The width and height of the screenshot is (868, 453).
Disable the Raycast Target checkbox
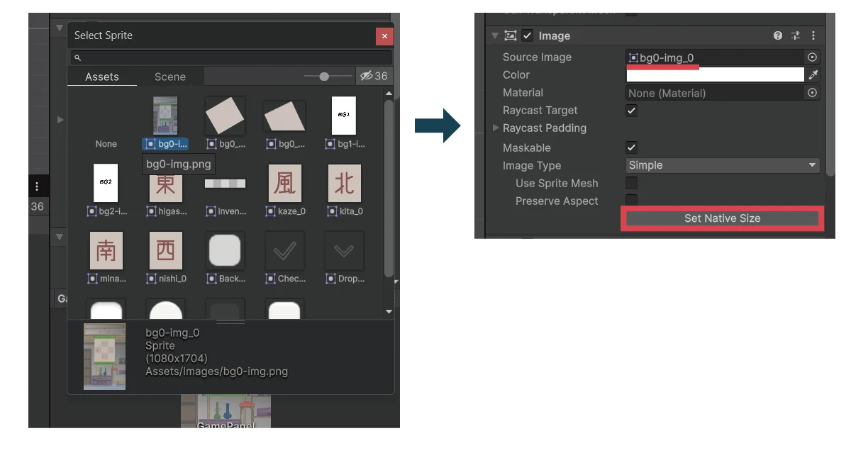(x=631, y=111)
